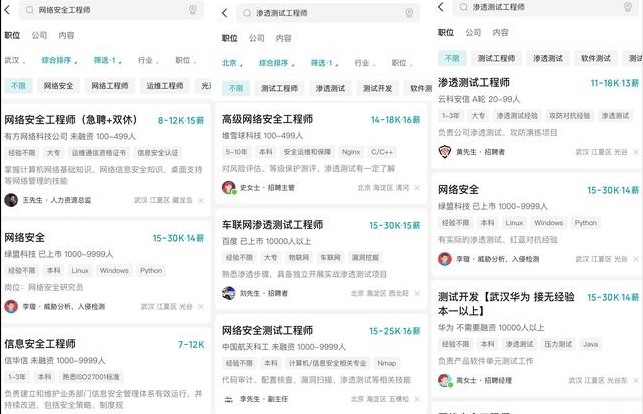
Task: Select 不限 chip beside 网络安全 chip
Action: tap(18, 86)
